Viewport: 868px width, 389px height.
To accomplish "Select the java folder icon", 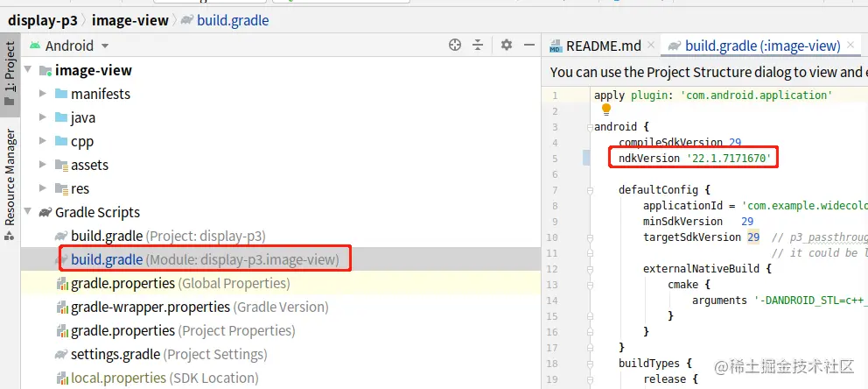I will pyautogui.click(x=61, y=117).
